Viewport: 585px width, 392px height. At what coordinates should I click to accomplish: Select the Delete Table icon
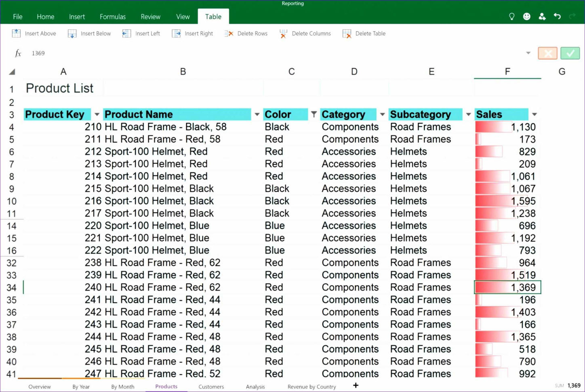coord(347,34)
